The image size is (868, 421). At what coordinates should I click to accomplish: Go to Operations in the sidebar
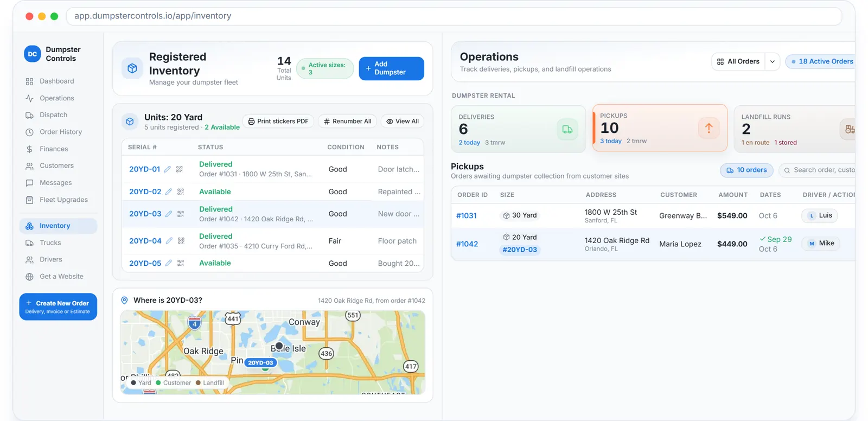(58, 98)
